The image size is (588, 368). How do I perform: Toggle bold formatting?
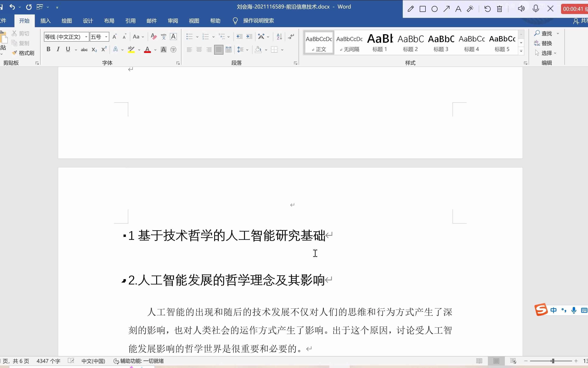48,50
